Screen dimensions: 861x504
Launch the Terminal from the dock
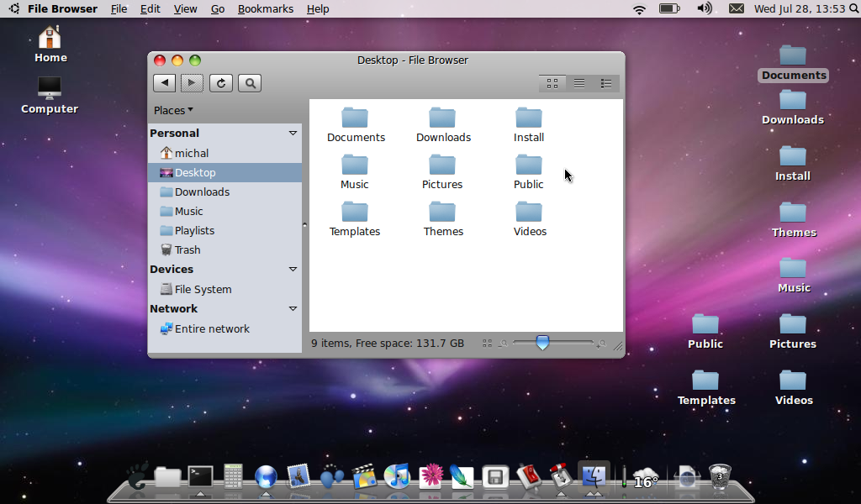coord(200,477)
